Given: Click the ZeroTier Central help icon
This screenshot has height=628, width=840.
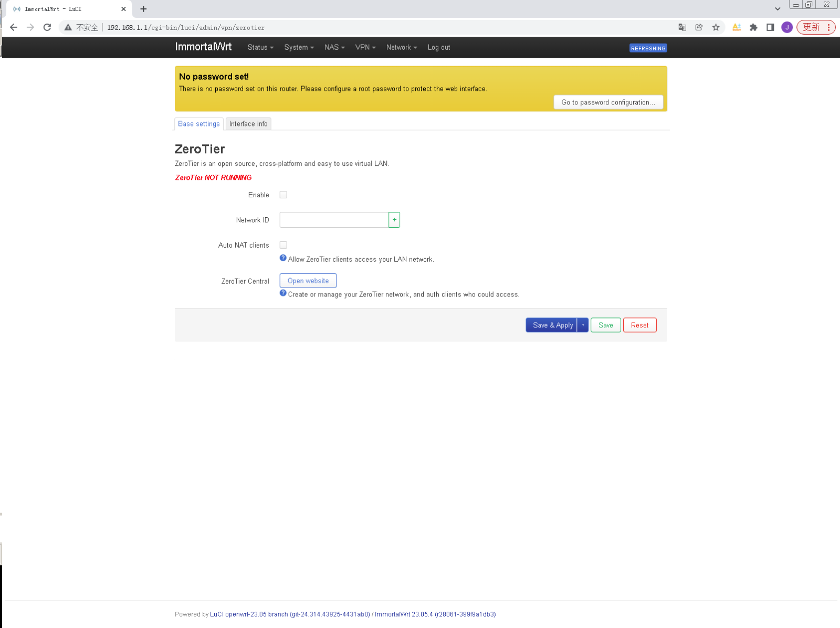Looking at the screenshot, I should (283, 293).
